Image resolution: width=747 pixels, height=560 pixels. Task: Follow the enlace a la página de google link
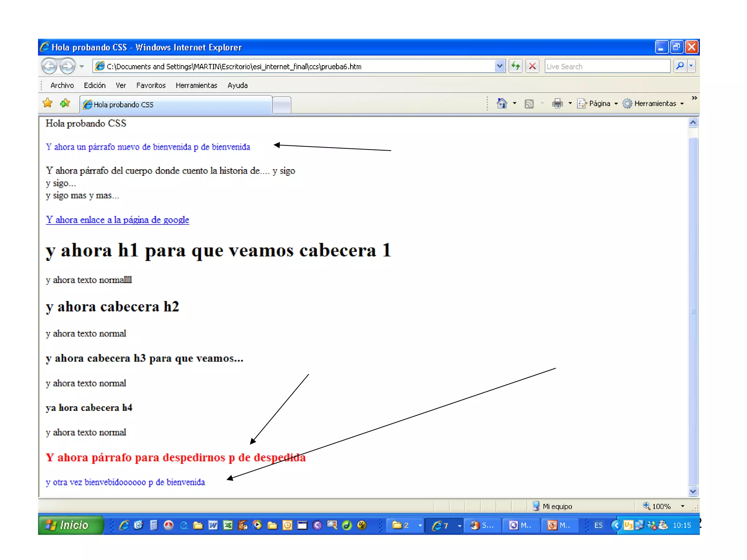(117, 220)
